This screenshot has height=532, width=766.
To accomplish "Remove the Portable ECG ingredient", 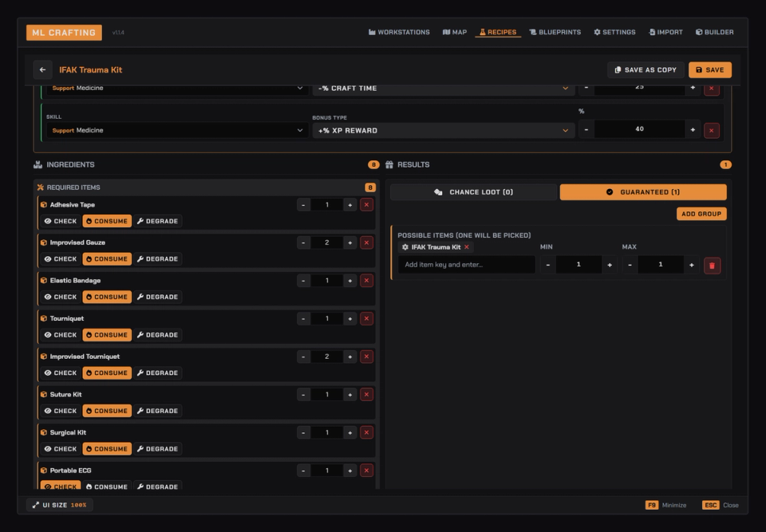I will tap(366, 471).
